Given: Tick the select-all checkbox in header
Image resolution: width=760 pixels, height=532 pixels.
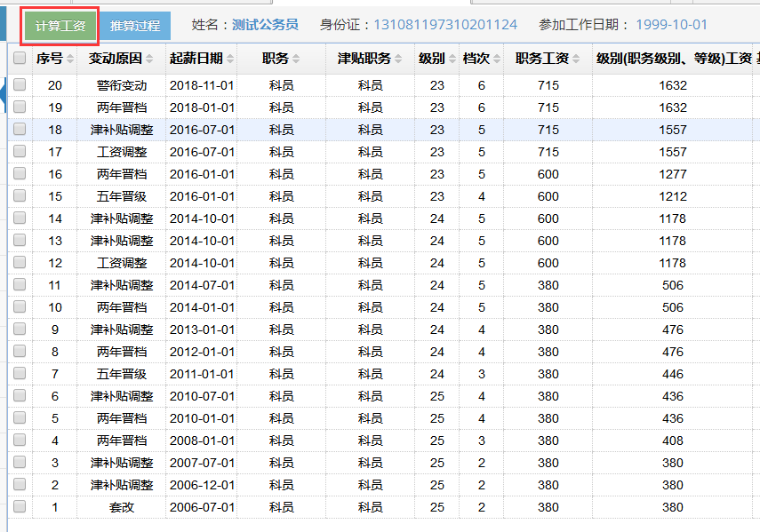Looking at the screenshot, I should [20, 58].
